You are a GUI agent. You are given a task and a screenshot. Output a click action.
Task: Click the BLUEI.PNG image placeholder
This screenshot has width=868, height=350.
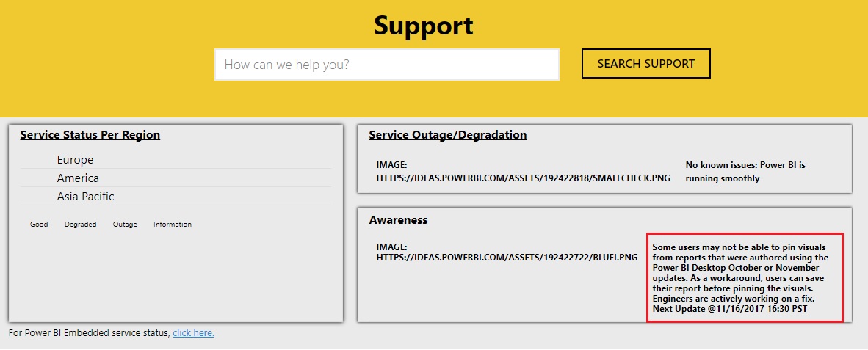coord(507,252)
